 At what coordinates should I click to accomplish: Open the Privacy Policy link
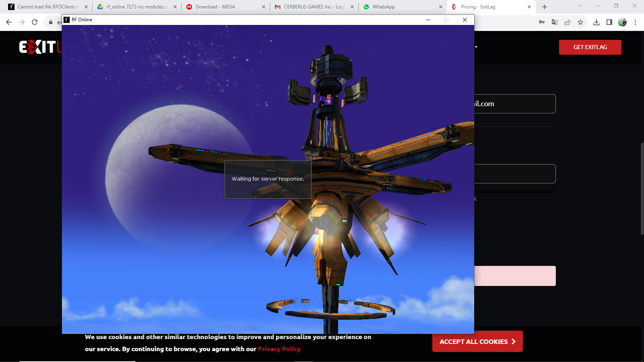(279, 349)
